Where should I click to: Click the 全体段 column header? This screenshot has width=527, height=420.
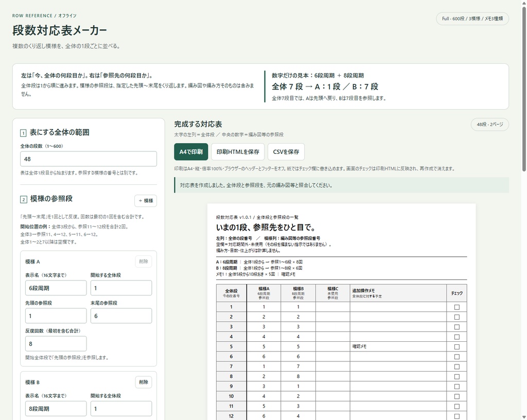231,293
